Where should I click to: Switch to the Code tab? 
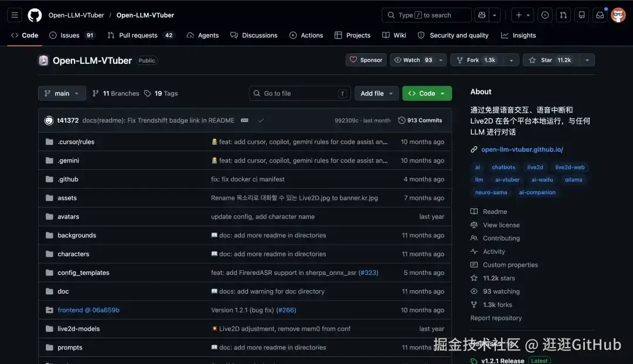coord(25,36)
